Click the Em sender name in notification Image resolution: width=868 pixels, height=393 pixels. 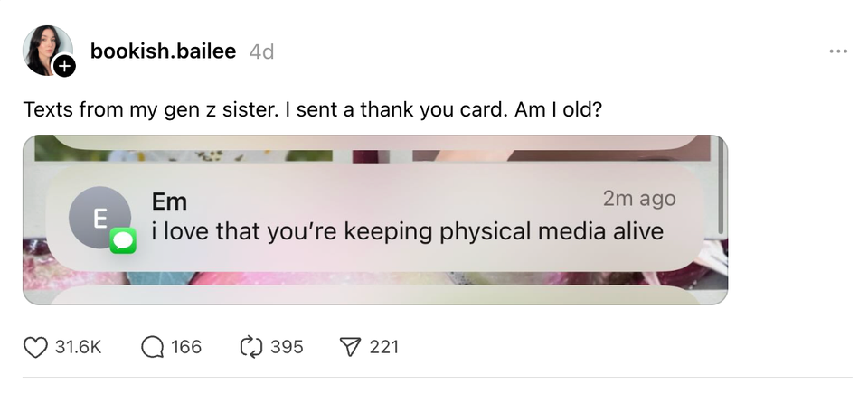[168, 201]
